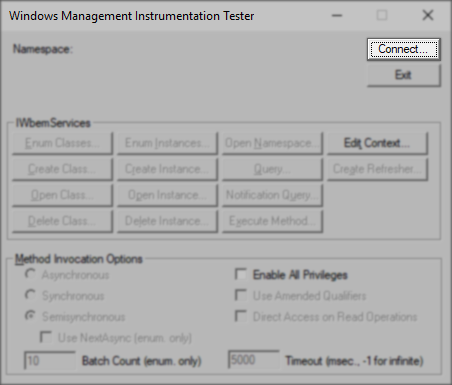
Task: Minimize the WMI Tester window
Action: (x=337, y=15)
